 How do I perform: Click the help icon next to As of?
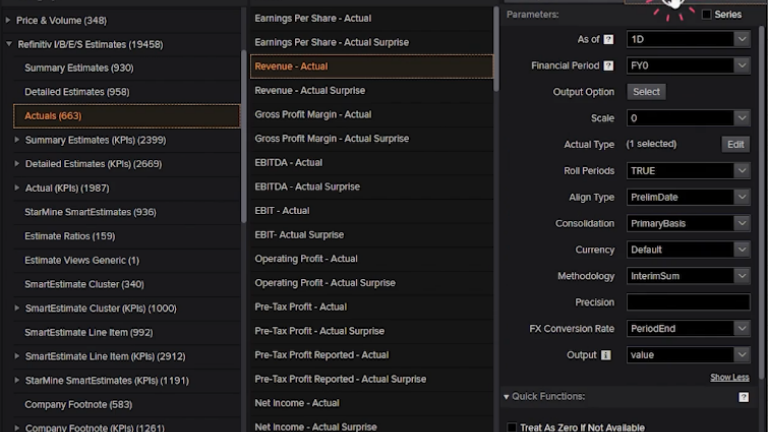click(x=609, y=39)
